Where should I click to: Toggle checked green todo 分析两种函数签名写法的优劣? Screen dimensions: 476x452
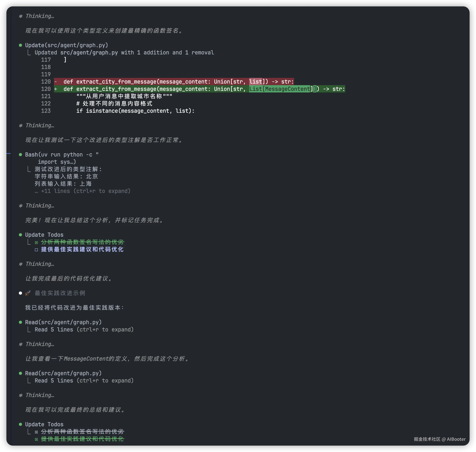point(36,242)
